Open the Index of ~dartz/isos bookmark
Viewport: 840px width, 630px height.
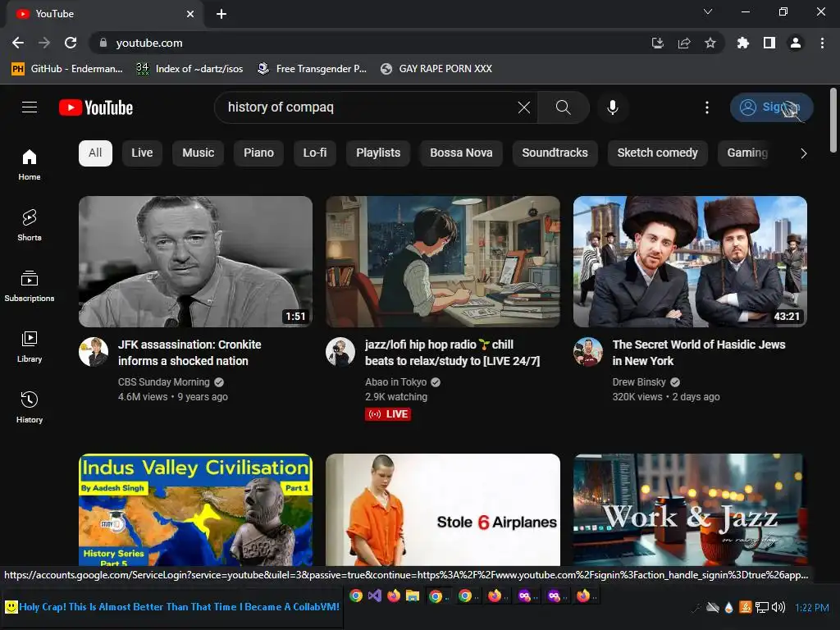(189, 69)
